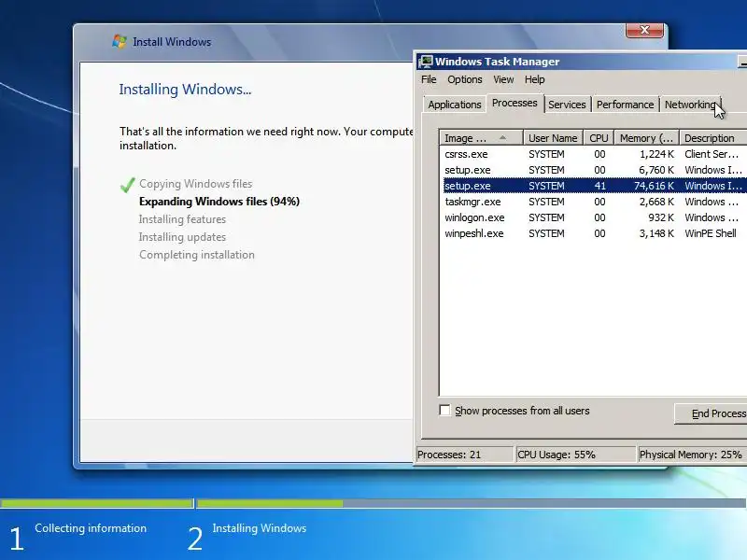This screenshot has width=747, height=560.
Task: Select the taskmgr.exe process row
Action: (x=593, y=202)
